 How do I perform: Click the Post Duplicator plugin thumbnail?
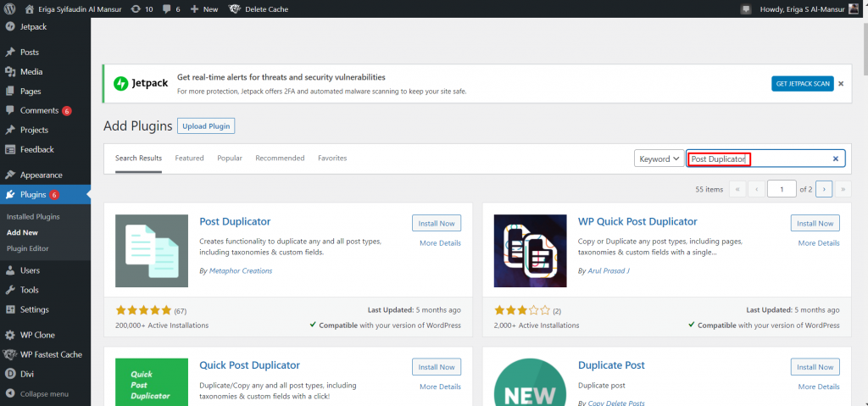[152, 251]
